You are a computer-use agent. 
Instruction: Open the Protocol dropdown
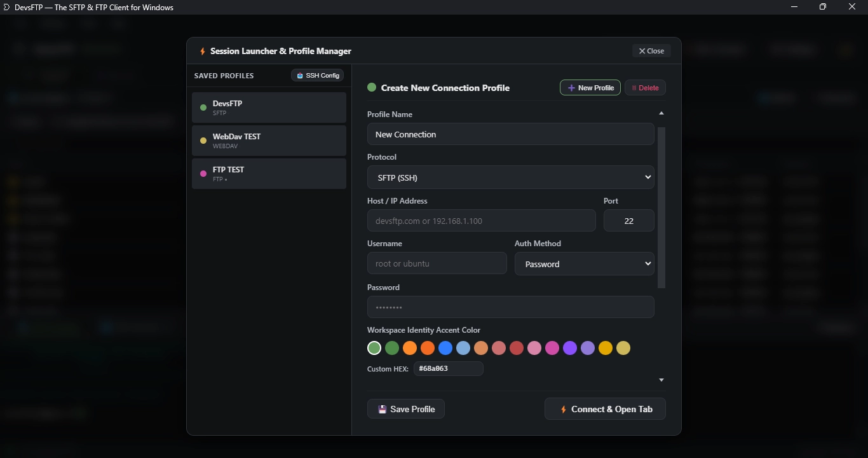tap(510, 177)
